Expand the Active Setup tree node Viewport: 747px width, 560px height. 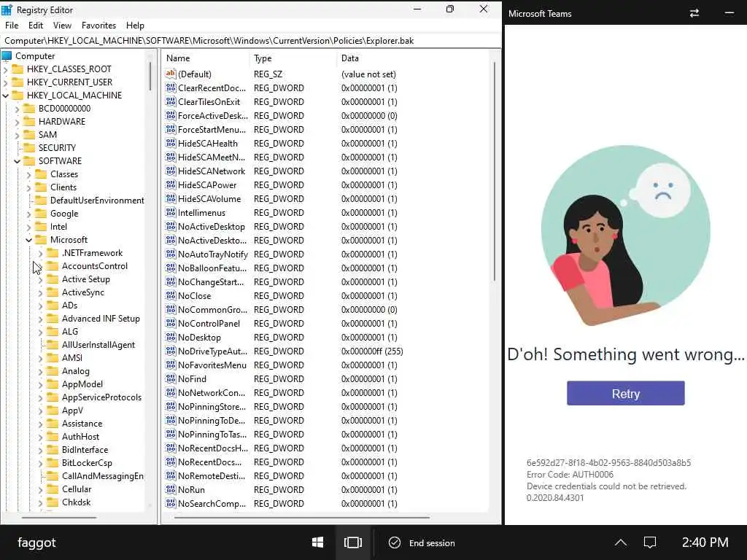coord(41,279)
